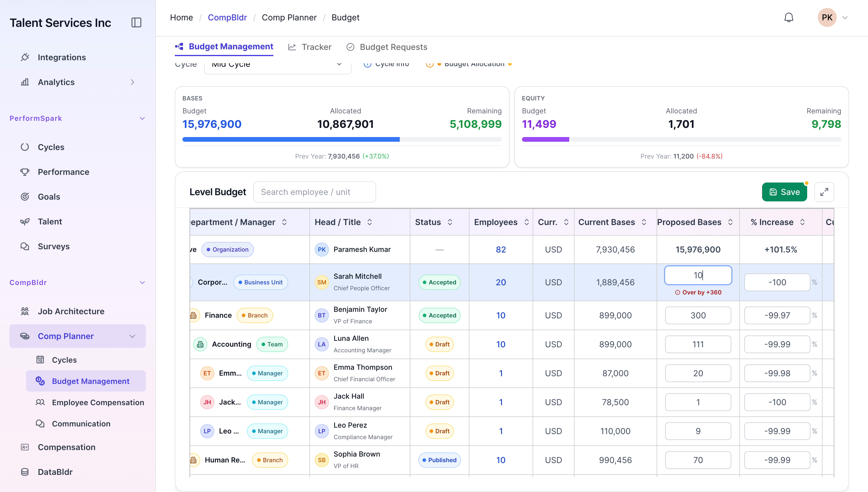The image size is (868, 492).
Task: Open notifications bell
Action: pos(789,18)
